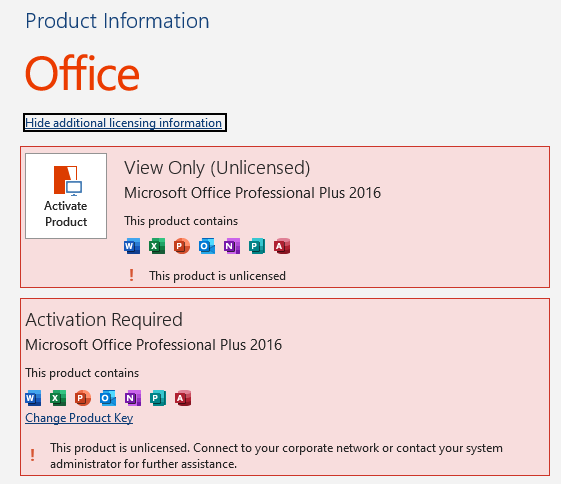Click Excel icon under Activation Required
The width and height of the screenshot is (561, 484).
tap(58, 398)
